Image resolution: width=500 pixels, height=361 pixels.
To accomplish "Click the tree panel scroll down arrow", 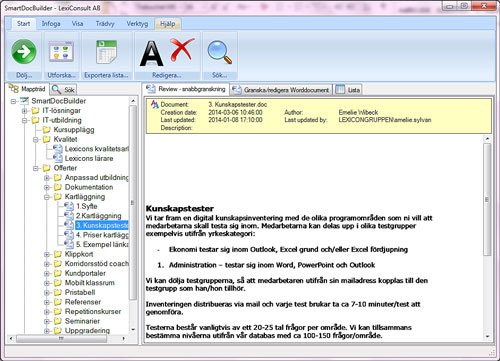I will point(133,330).
